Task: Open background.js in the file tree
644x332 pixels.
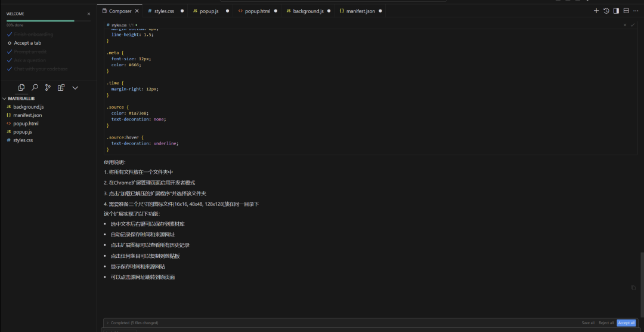Action: point(29,107)
